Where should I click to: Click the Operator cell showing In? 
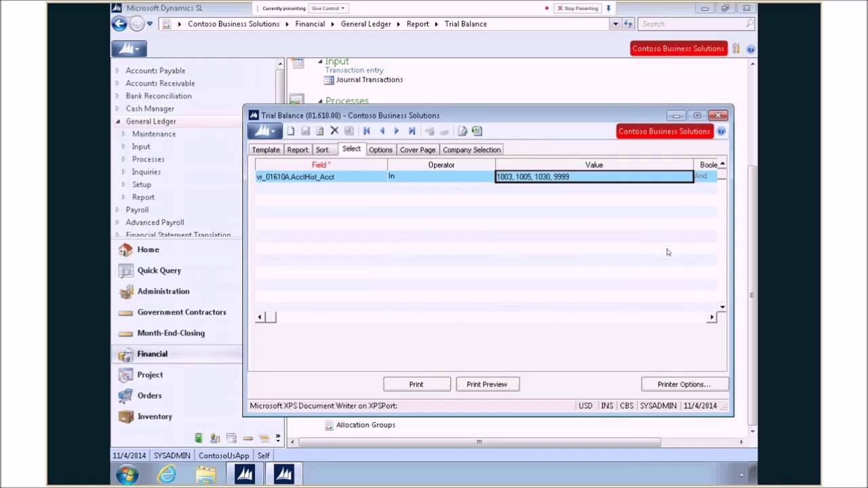tap(441, 176)
